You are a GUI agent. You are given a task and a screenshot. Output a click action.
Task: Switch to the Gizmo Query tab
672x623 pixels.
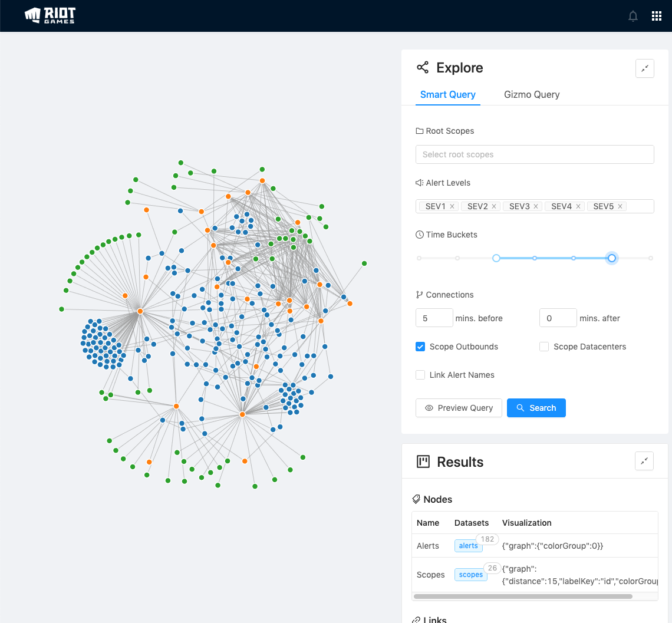(532, 94)
